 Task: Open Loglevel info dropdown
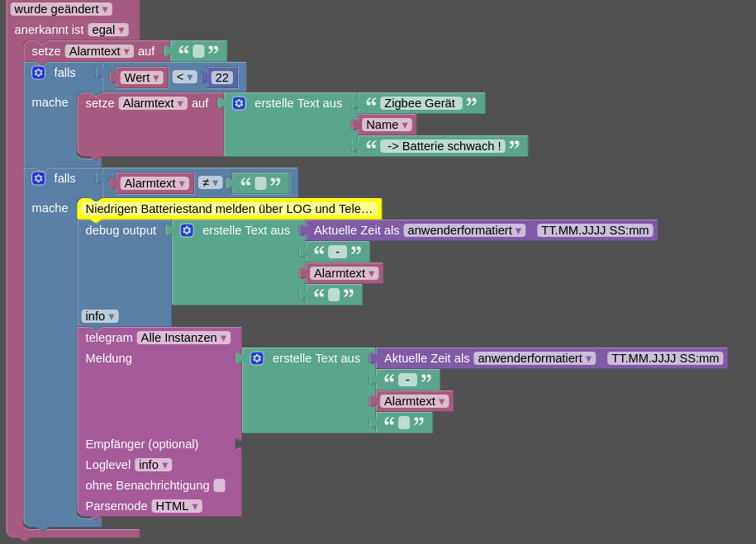(x=154, y=465)
